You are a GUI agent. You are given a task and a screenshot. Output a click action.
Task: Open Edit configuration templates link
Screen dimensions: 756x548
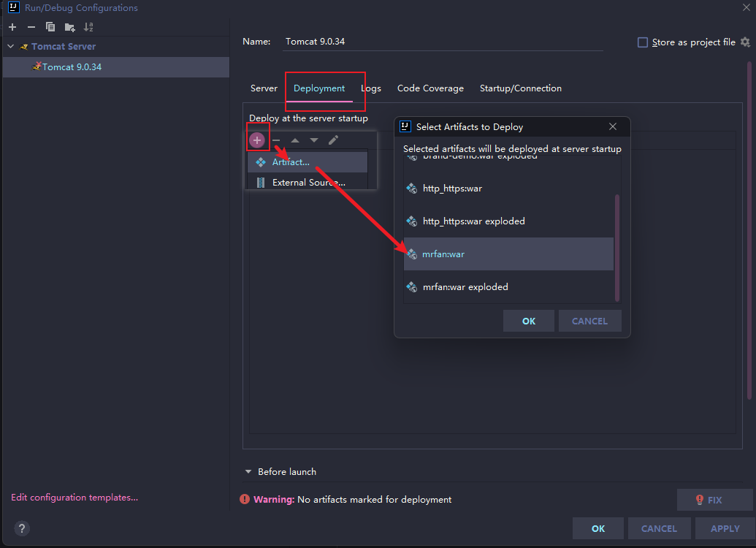point(75,498)
